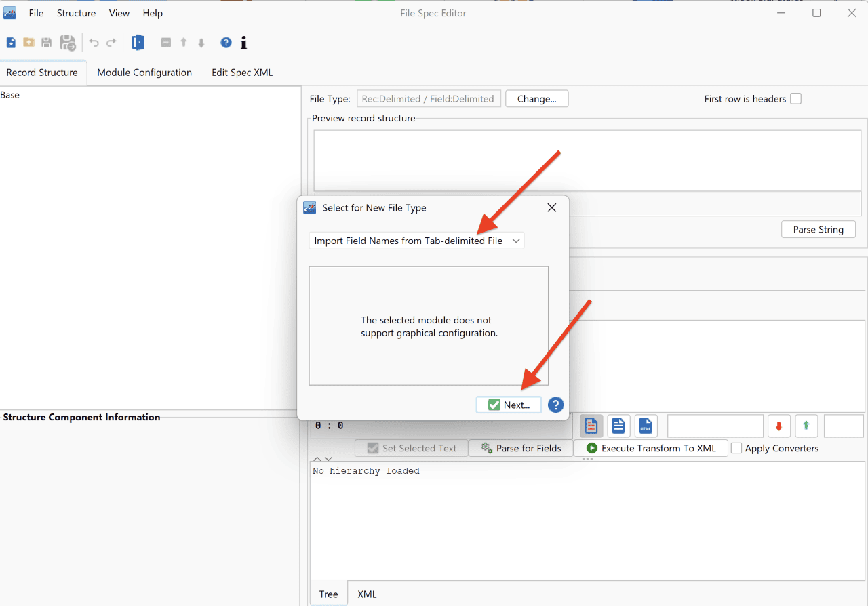This screenshot has height=606, width=868.
Task: Click the Save As disk-with-arrow icon
Action: (x=68, y=43)
